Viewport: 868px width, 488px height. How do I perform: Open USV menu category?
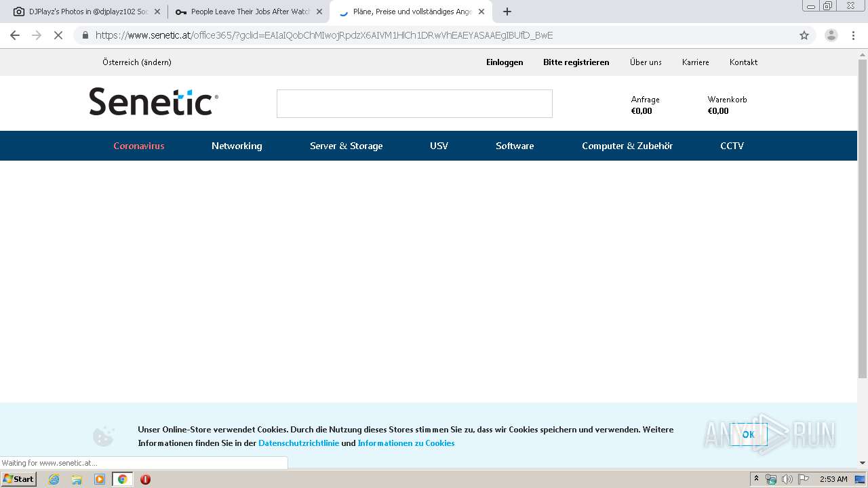point(439,146)
